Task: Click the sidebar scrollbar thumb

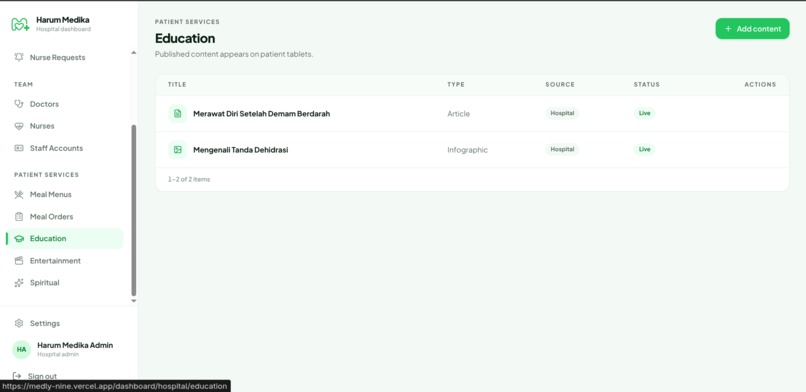Action: [134, 210]
